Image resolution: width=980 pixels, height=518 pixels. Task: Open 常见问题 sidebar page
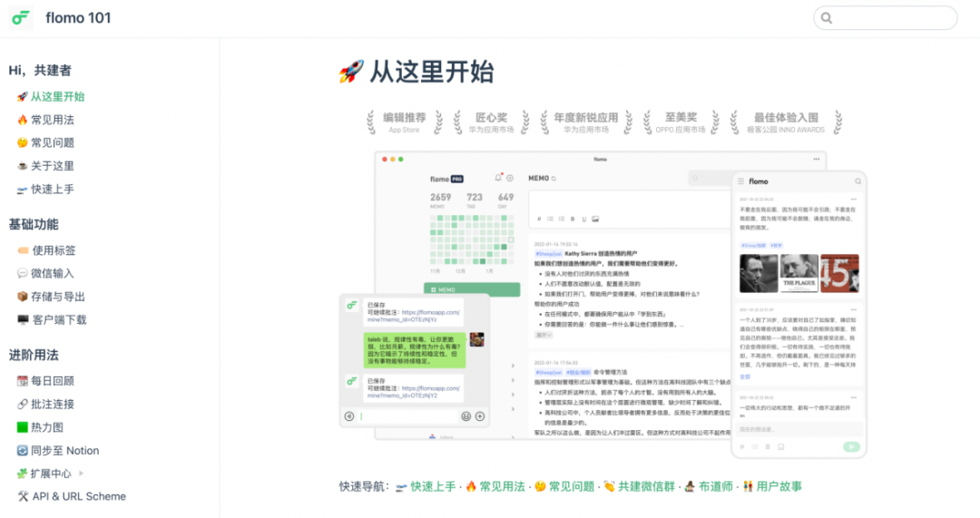(x=53, y=143)
